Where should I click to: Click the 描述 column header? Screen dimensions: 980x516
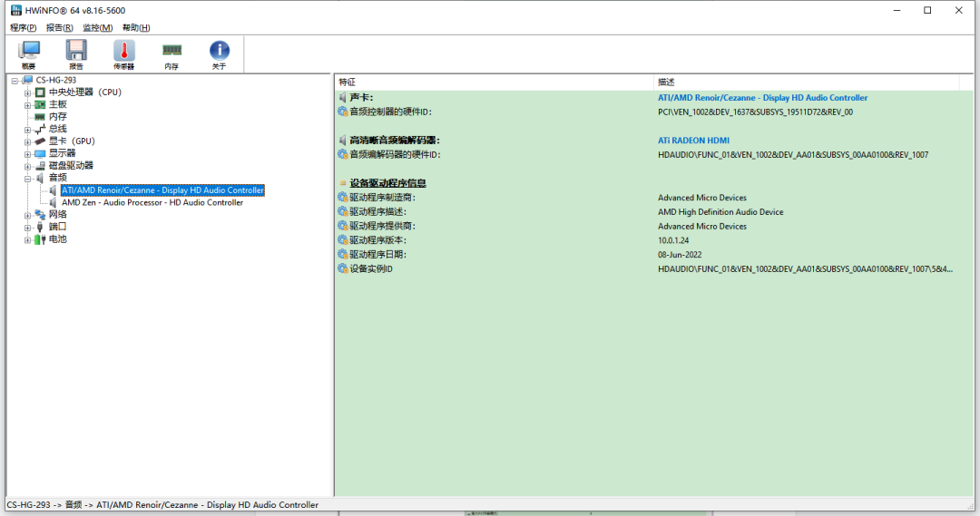[x=806, y=82]
